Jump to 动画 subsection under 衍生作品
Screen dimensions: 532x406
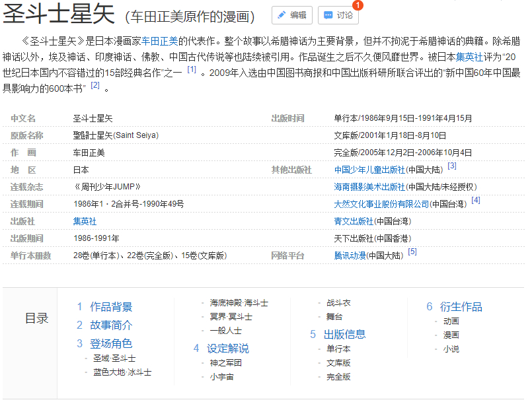click(451, 321)
